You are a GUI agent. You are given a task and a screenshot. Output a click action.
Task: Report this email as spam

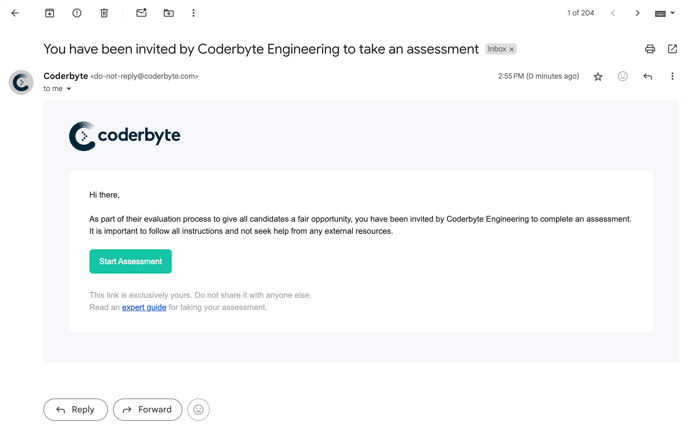pos(77,13)
